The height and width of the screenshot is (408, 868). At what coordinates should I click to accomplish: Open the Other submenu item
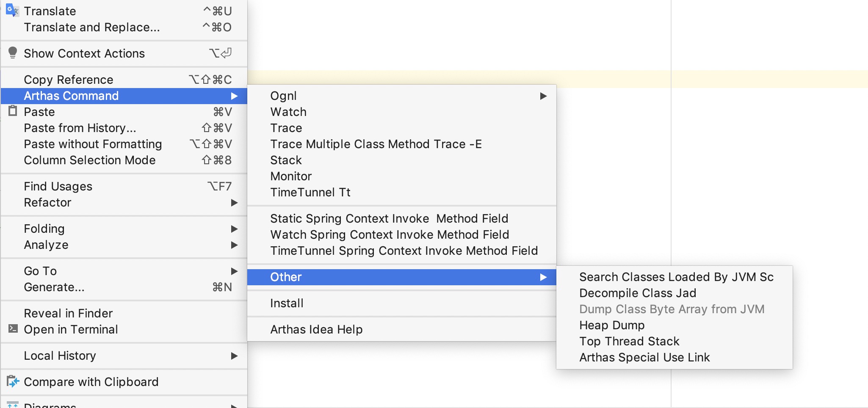tap(401, 277)
